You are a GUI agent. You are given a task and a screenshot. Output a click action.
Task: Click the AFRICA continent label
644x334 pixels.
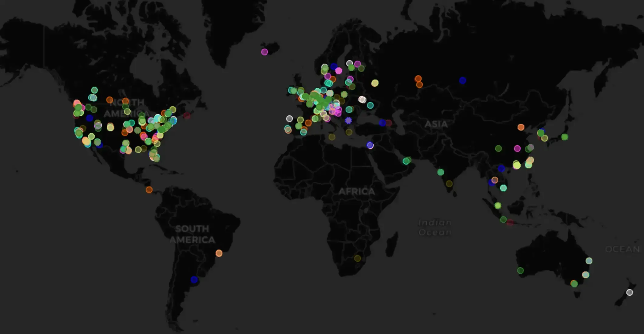tap(357, 192)
